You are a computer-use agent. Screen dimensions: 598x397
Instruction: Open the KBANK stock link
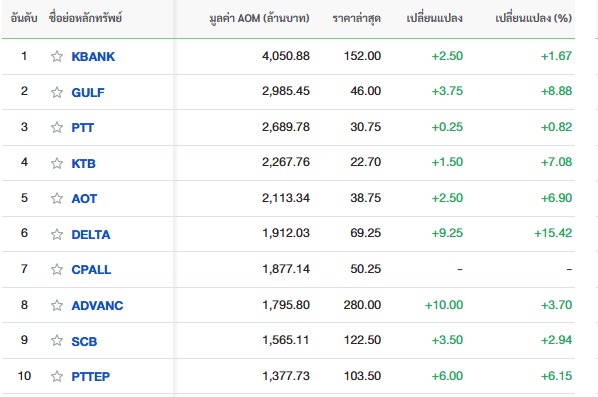tap(93, 56)
